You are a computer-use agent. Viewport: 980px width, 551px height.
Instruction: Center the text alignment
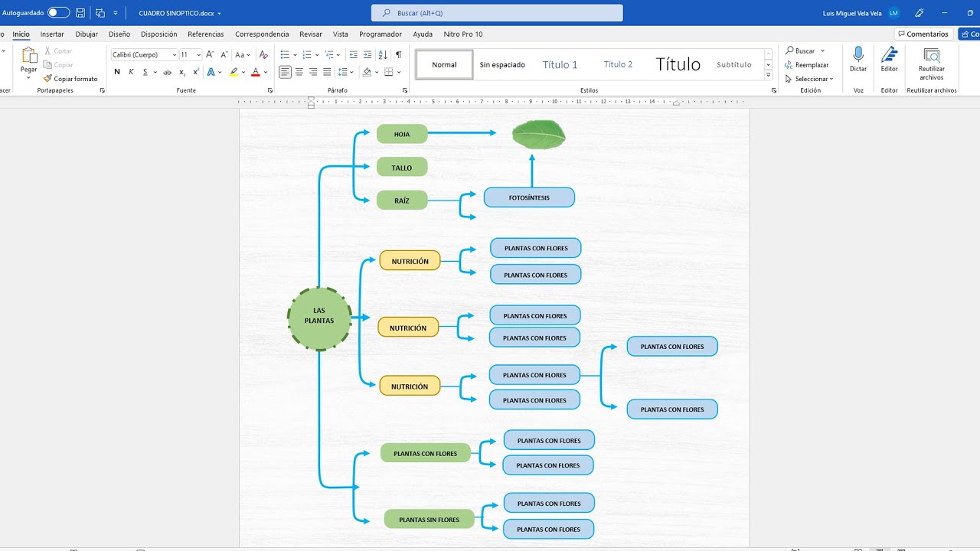coord(299,72)
